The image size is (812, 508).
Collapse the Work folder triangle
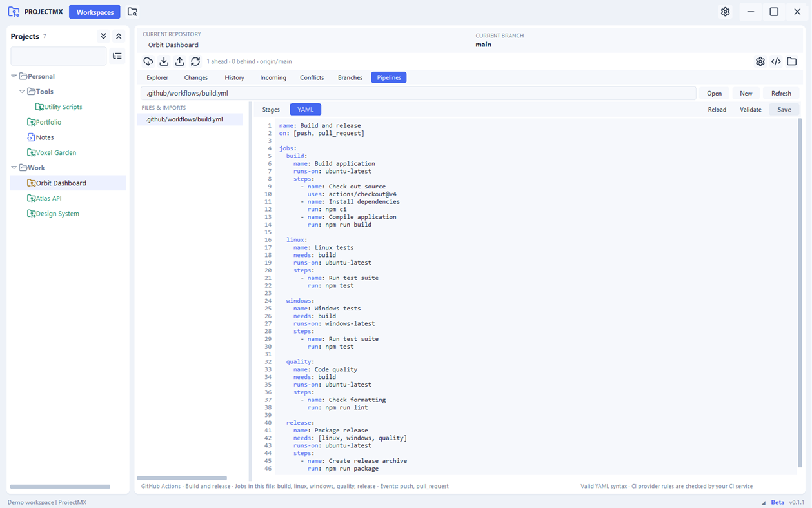coord(14,168)
